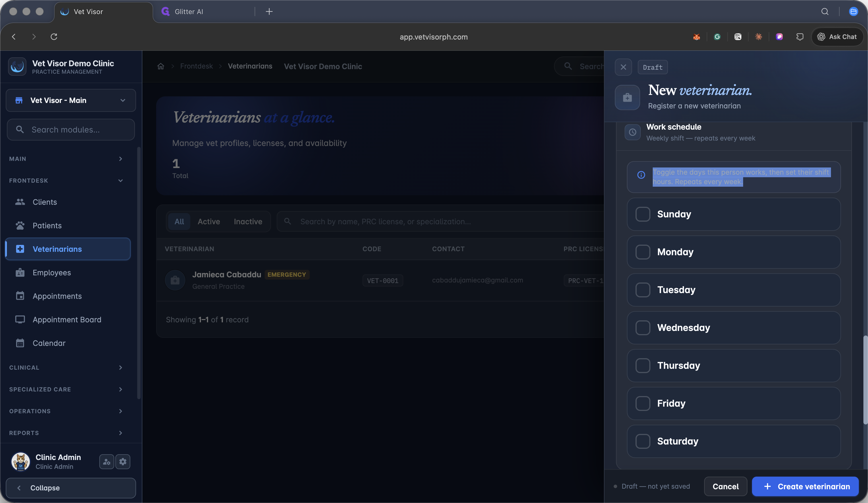Screen dimensions: 868x503
Task: Toggle the Sunday checkbox
Action: pos(643,214)
